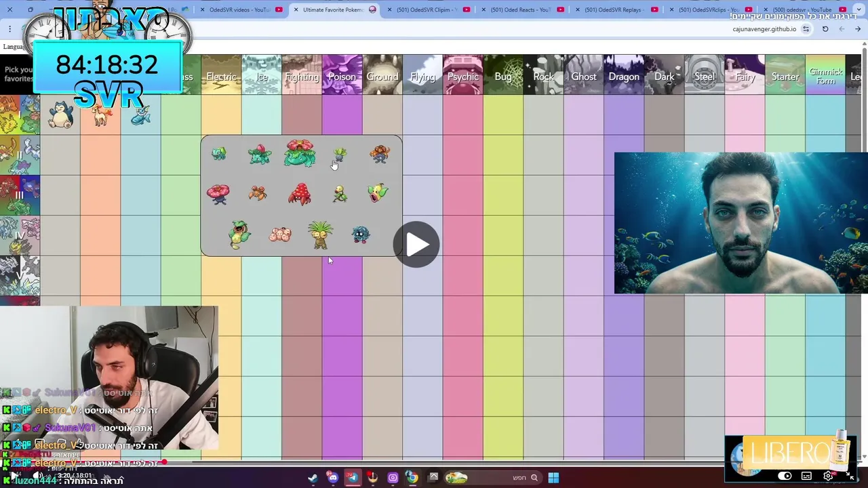Exit fullscreen on the video player

[850, 476]
